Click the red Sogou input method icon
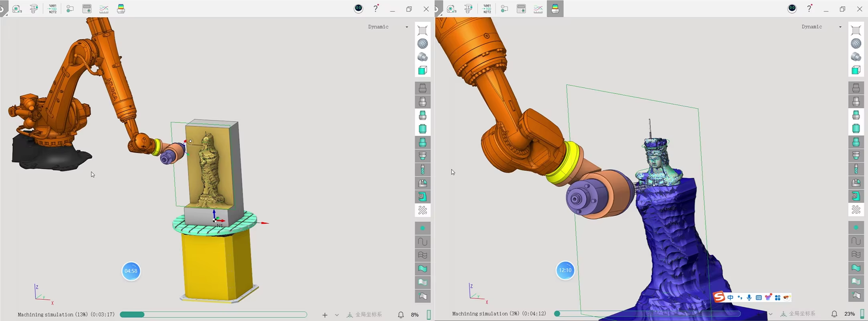 [x=719, y=297]
